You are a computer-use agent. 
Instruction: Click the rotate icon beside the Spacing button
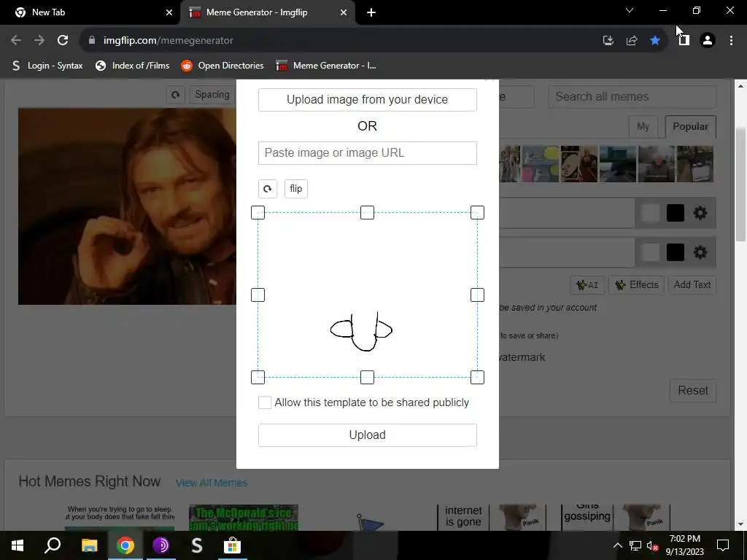[175, 95]
